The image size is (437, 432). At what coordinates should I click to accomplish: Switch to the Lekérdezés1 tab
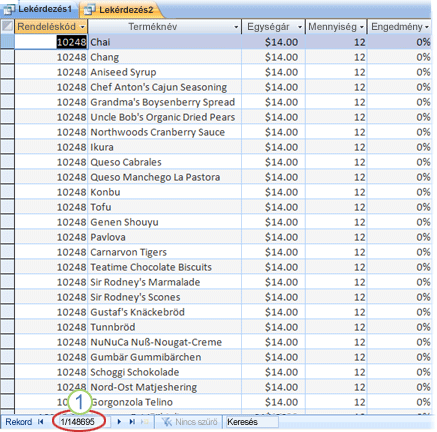pyautogui.click(x=39, y=9)
